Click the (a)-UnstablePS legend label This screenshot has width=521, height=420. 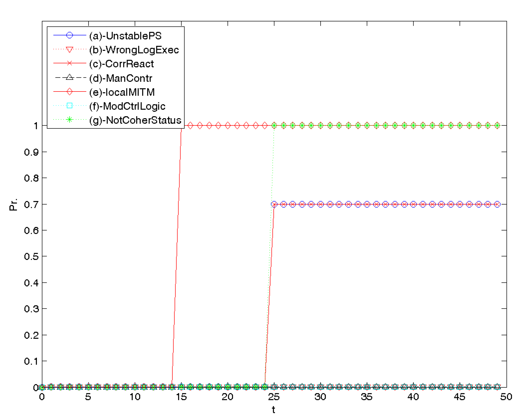click(125, 36)
